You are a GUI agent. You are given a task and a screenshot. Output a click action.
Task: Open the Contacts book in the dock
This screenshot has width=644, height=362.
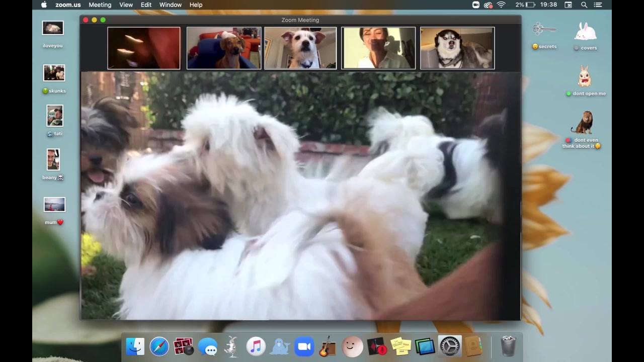[x=473, y=347]
